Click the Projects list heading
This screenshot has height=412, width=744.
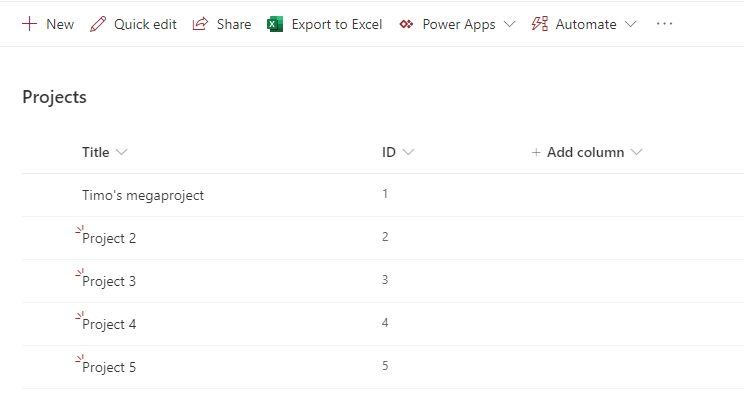tap(54, 97)
